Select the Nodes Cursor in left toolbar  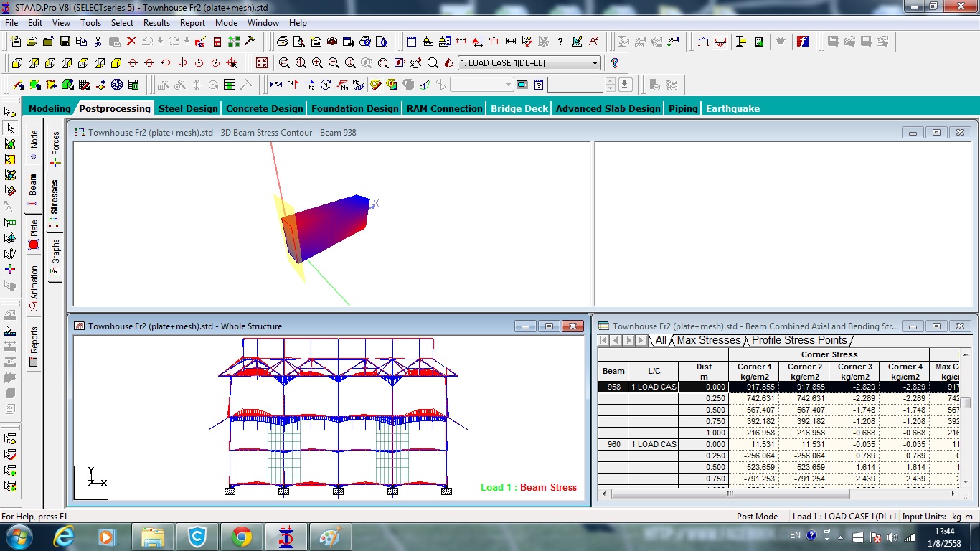point(10,112)
